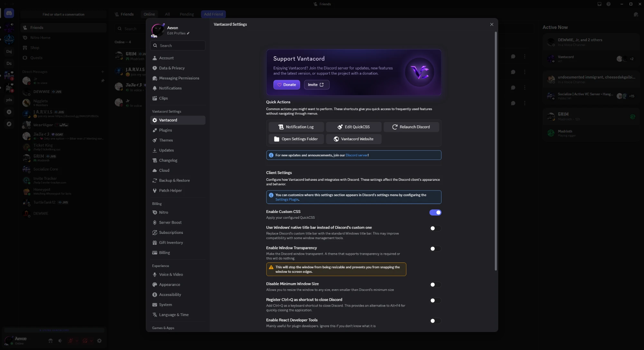Open the Changelog settings page
The image size is (644, 350).
177,160
